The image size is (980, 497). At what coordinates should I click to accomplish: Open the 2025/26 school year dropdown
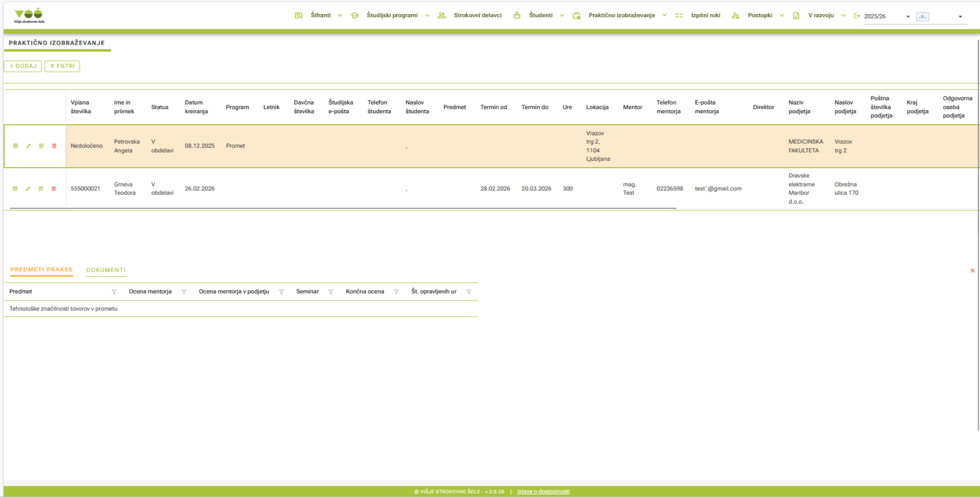888,17
